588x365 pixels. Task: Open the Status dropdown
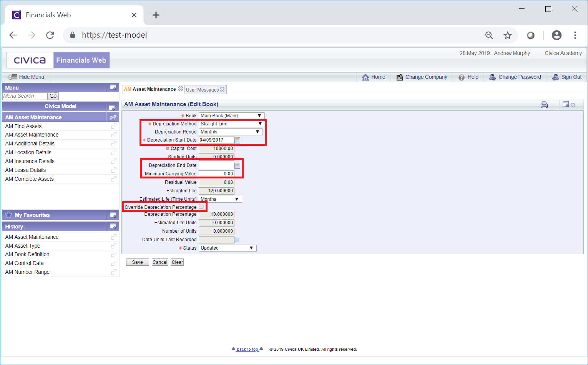coord(228,248)
